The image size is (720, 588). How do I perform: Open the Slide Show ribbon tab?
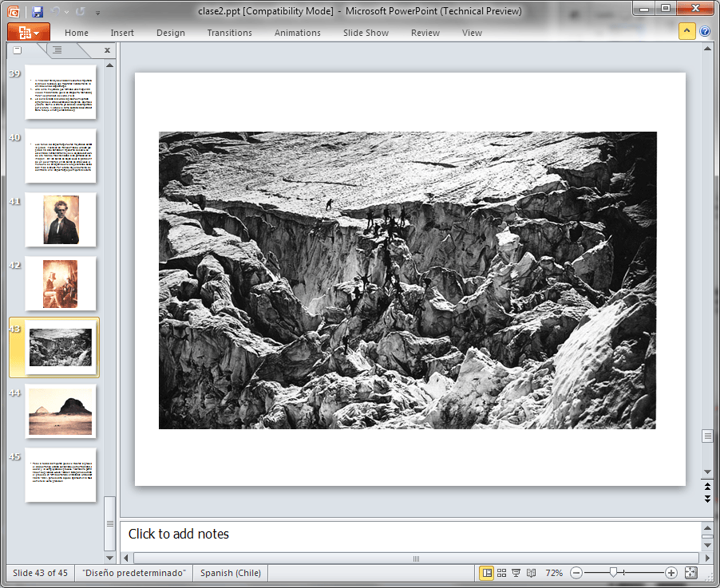366,33
